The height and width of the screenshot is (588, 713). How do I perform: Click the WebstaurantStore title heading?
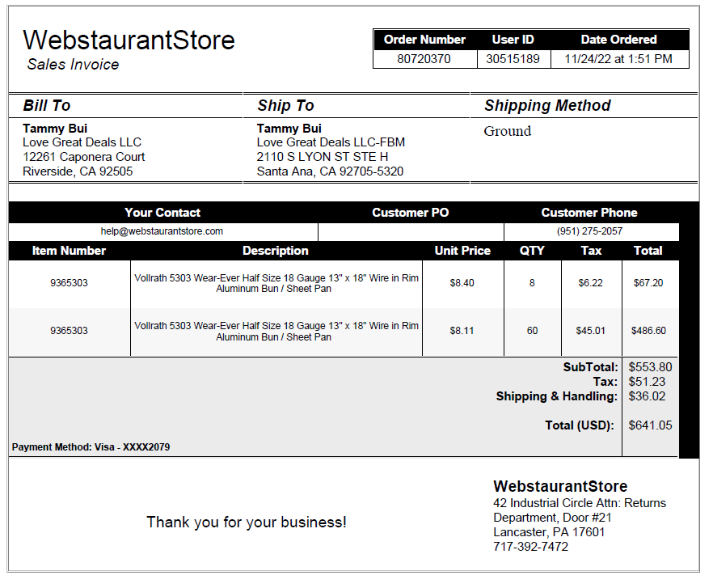pos(129,40)
